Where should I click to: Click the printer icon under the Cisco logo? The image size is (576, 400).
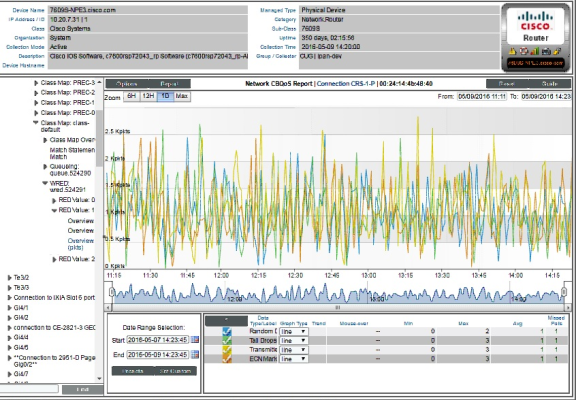[x=547, y=51]
